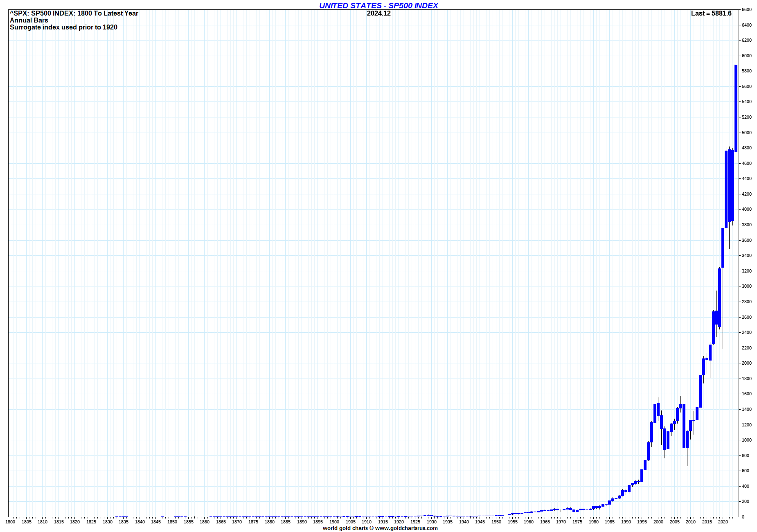Click the 2010 x-axis year label
The width and height of the screenshot is (757, 532).
click(x=691, y=522)
